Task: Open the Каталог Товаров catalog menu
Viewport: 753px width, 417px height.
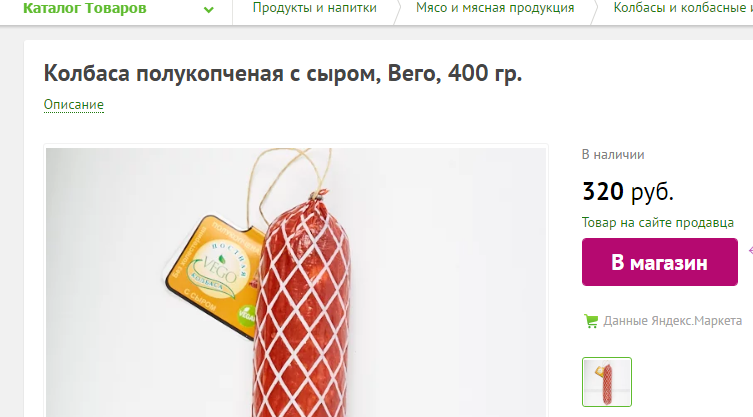Action: [x=85, y=8]
